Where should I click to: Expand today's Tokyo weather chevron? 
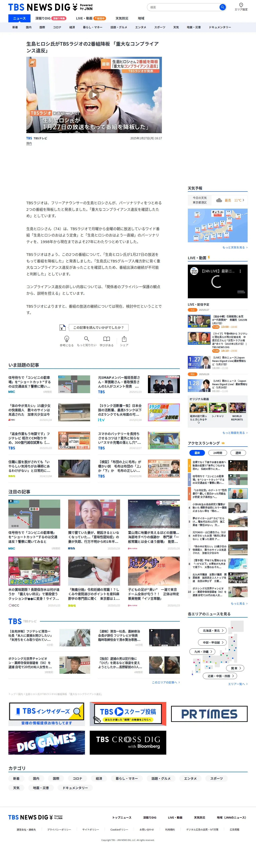[243, 200]
